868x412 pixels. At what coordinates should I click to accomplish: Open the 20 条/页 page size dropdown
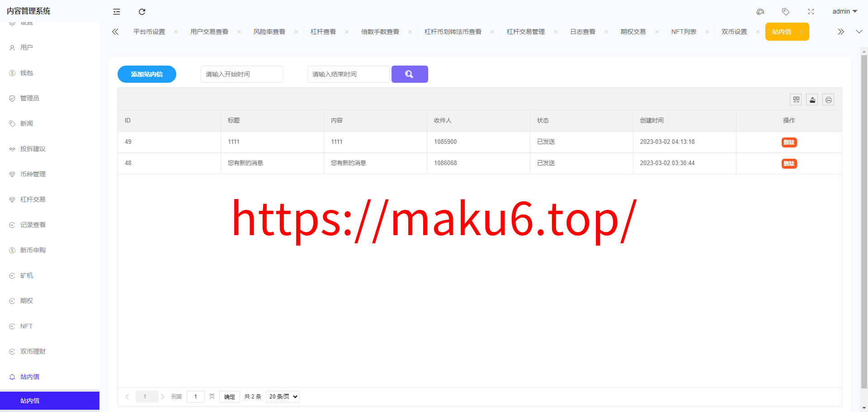pyautogui.click(x=283, y=397)
